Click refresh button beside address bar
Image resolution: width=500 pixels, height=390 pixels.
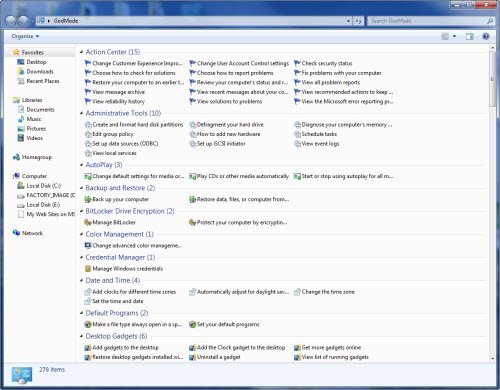(x=358, y=21)
